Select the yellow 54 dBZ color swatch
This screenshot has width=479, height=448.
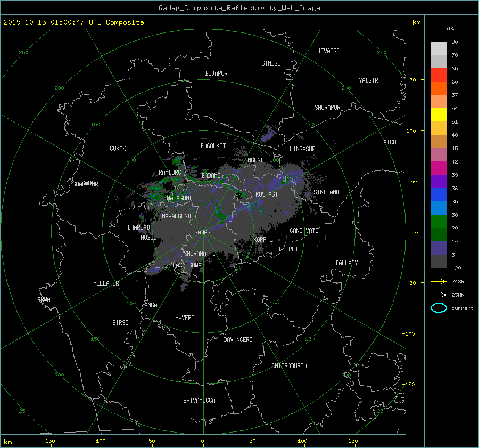(x=439, y=115)
